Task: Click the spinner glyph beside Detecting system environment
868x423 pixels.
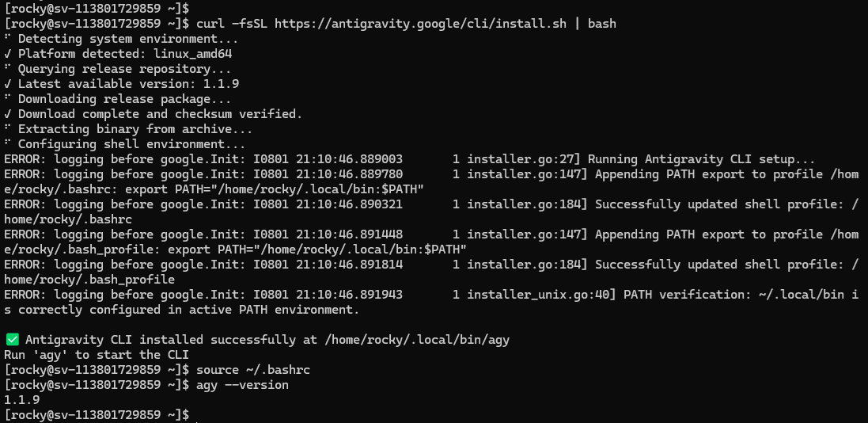Action: [x=8, y=38]
